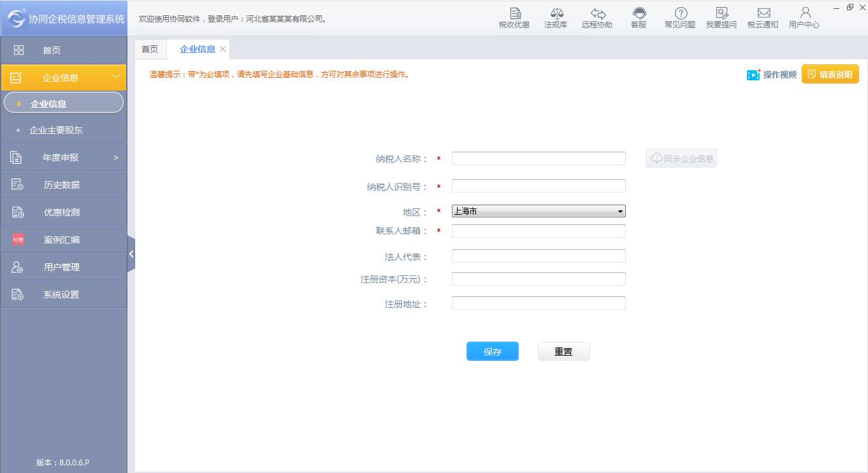The image size is (868, 473).
Task: Watch the 操作视频 tutorial
Action: [x=772, y=75]
